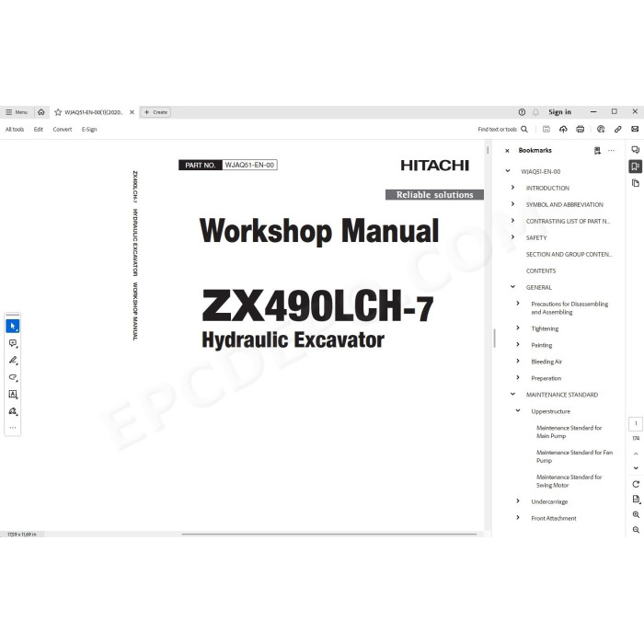This screenshot has width=644, height=644.
Task: Expand the Painting bookmark
Action: click(518, 344)
